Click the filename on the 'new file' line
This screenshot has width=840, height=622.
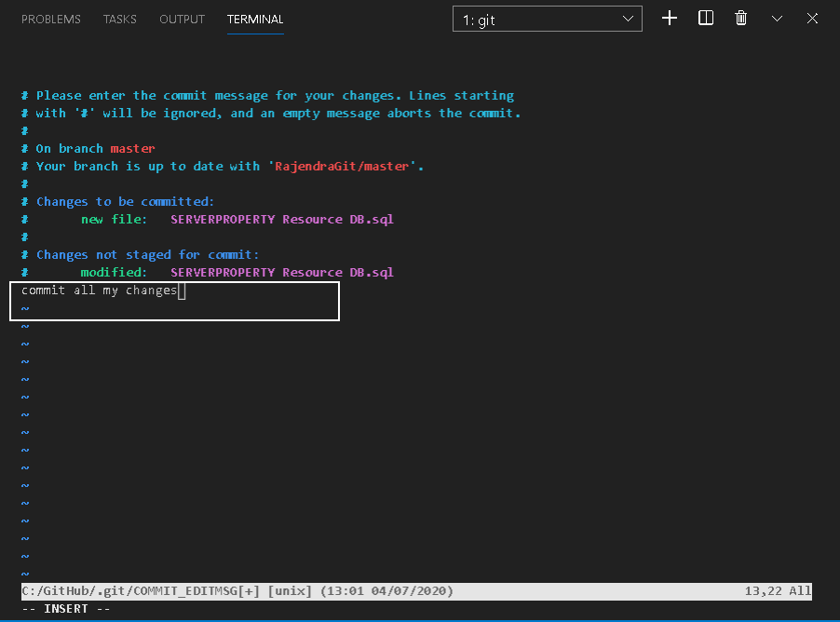(x=282, y=220)
